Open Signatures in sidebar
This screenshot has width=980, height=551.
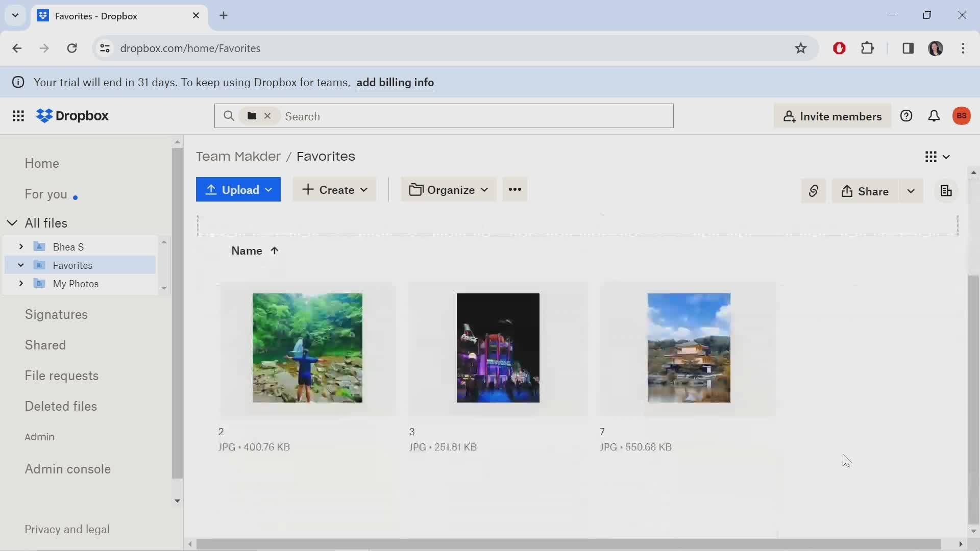coord(56,315)
